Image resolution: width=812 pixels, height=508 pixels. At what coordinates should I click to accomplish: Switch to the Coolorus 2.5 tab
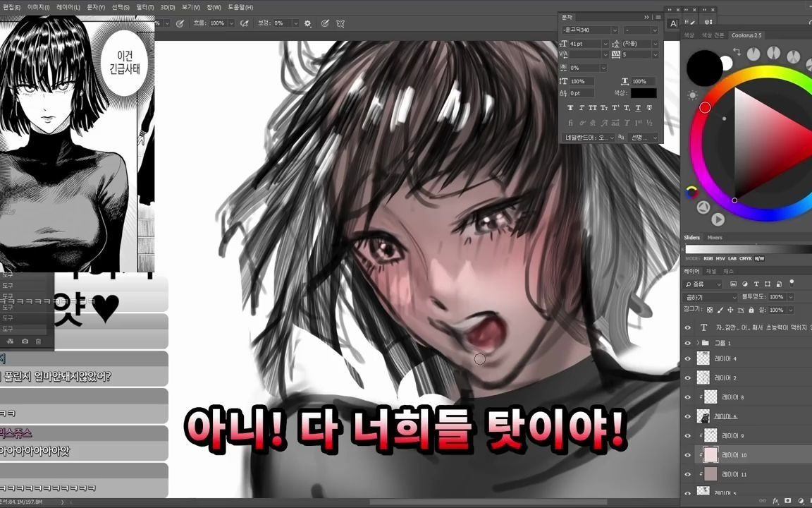click(x=746, y=35)
